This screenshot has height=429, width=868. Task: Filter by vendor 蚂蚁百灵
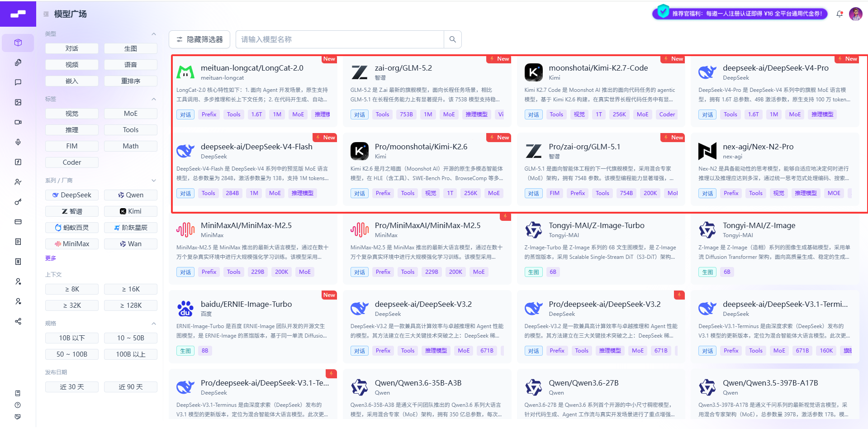72,228
